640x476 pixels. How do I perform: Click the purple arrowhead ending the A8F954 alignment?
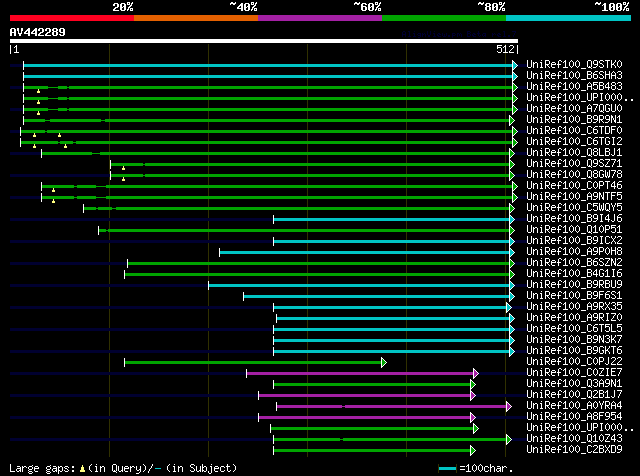pyautogui.click(x=473, y=418)
